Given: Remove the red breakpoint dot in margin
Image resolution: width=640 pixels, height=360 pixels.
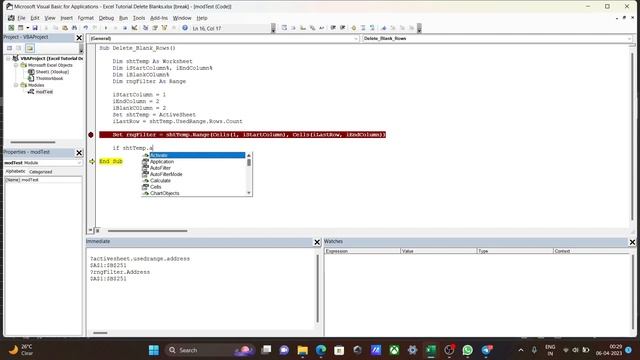Looking at the screenshot, I should [91, 135].
